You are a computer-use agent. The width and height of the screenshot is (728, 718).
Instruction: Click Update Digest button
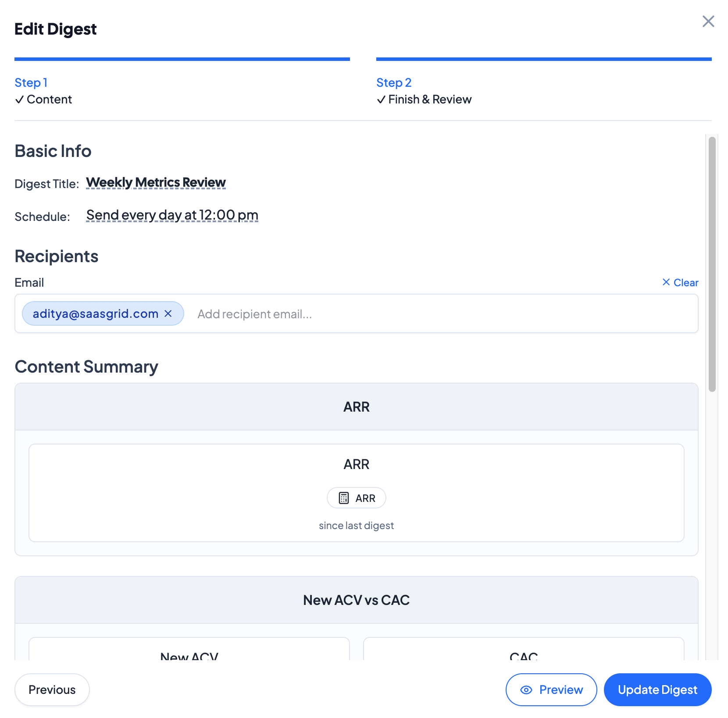tap(657, 690)
